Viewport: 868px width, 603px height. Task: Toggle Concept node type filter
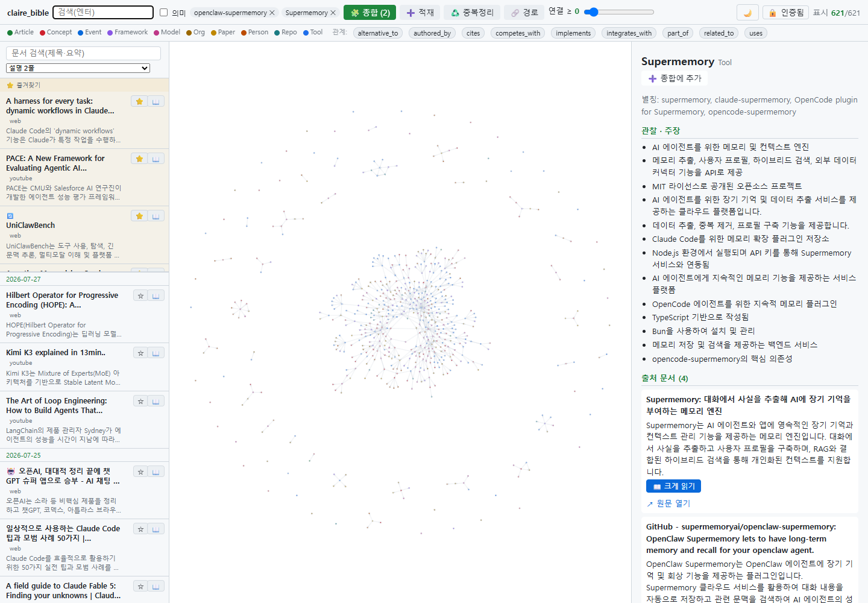(55, 33)
